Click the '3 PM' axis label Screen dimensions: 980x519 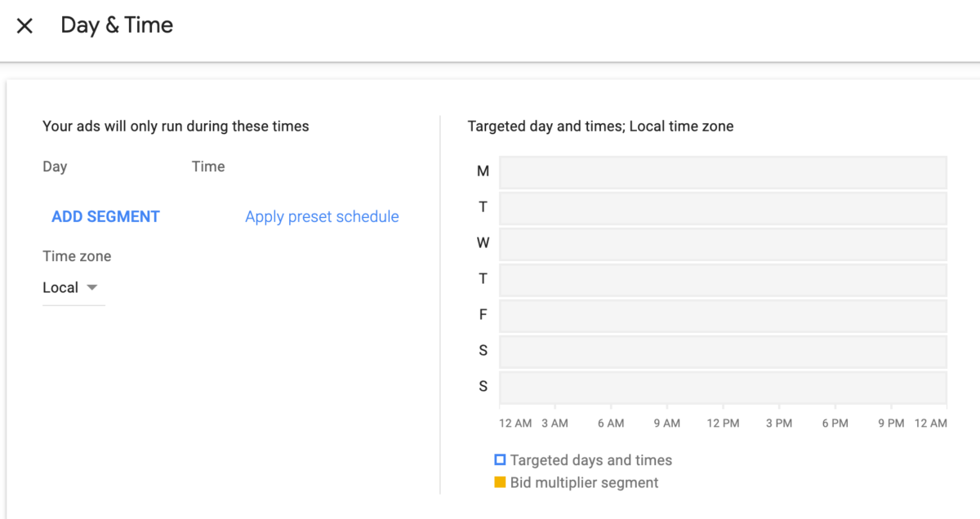[779, 423]
